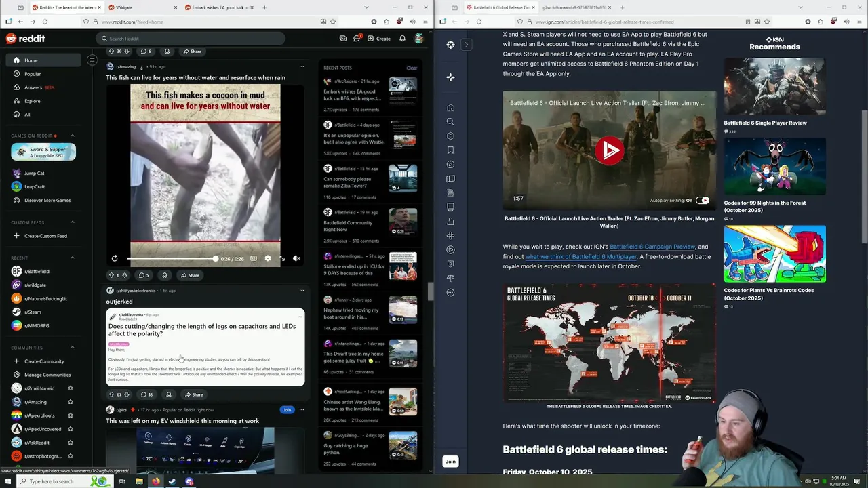Open IGN video play icon in sidebar
Viewport: 868px width, 488px height.
point(450,250)
